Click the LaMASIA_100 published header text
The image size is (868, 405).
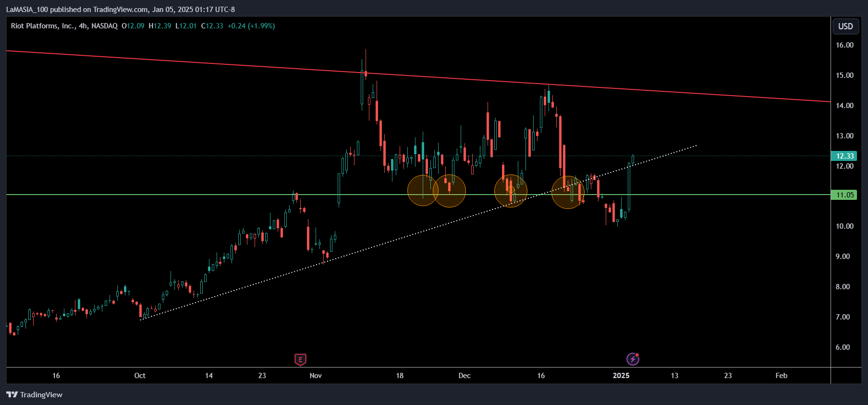click(121, 10)
